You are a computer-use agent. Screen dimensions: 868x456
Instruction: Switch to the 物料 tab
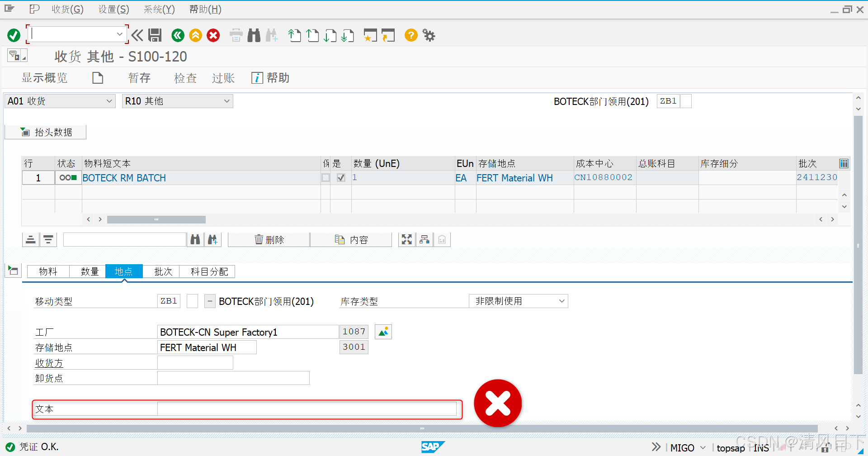(x=48, y=271)
